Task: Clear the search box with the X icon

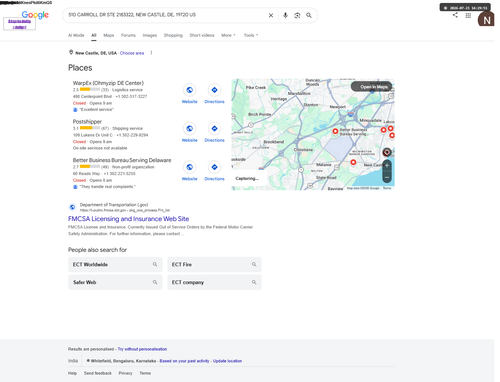Action: click(271, 15)
